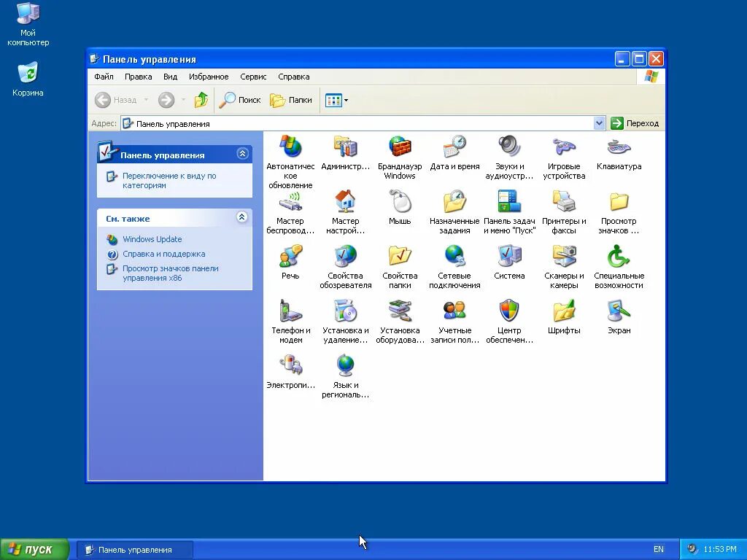Collapse the Панель управления sidebar section
The image size is (747, 560).
(x=241, y=154)
